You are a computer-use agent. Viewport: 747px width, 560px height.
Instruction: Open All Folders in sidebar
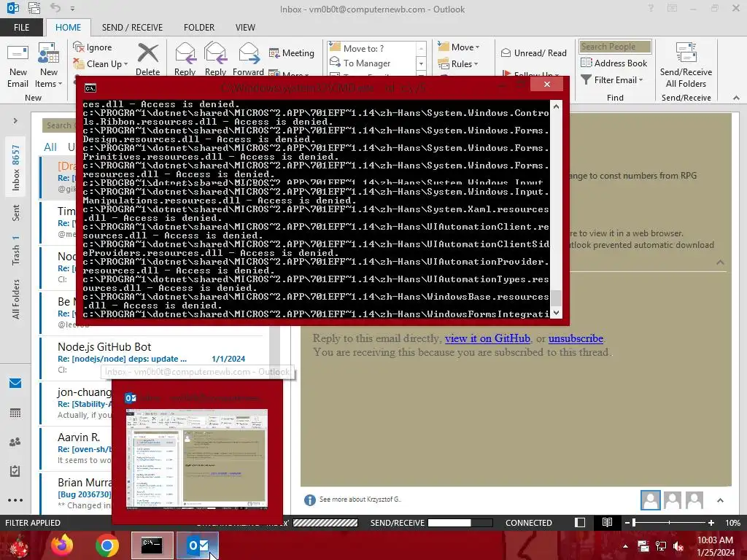click(16, 299)
